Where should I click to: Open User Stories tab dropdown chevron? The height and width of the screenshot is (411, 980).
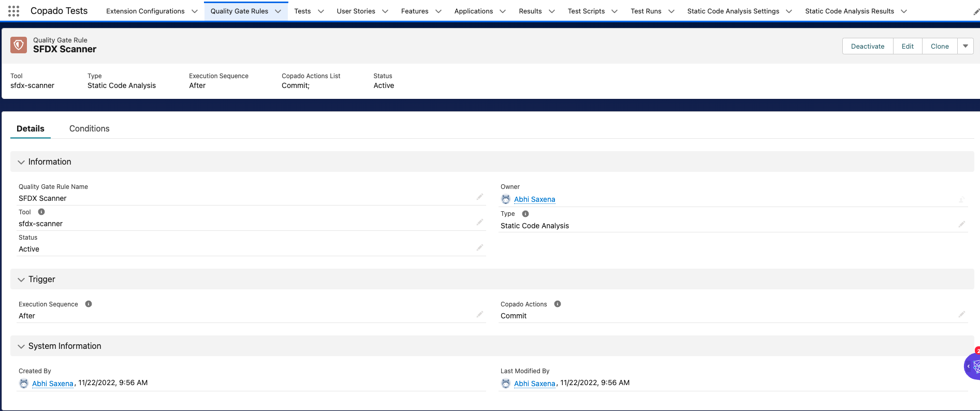click(385, 11)
